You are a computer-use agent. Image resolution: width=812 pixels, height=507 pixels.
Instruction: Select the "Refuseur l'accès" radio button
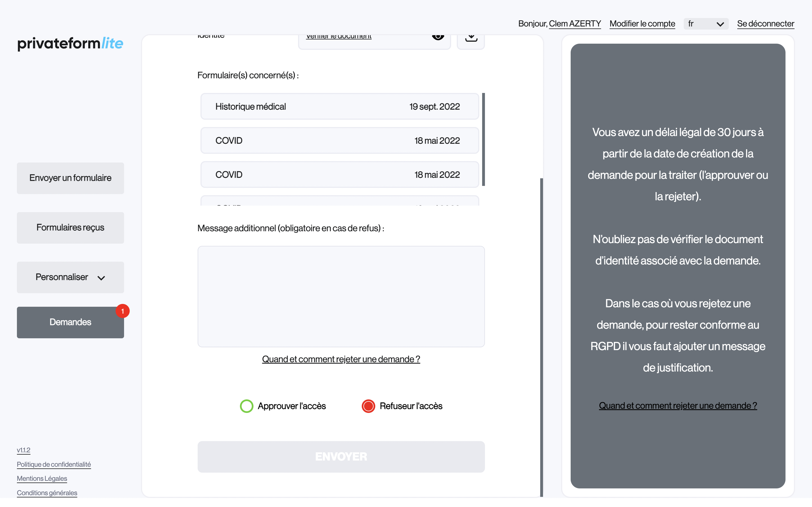pos(369,406)
